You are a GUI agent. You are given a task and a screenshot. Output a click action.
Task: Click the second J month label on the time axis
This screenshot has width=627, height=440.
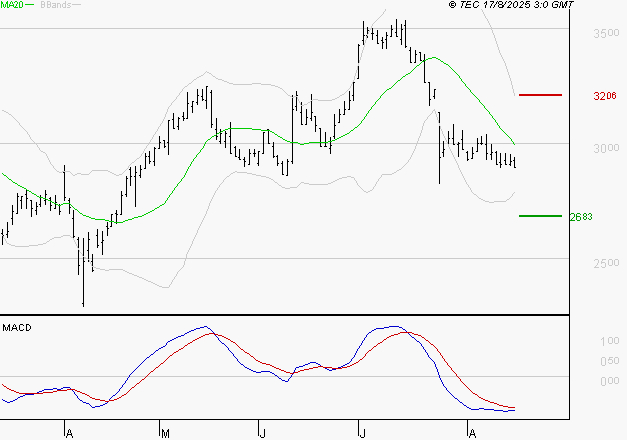pos(362,433)
